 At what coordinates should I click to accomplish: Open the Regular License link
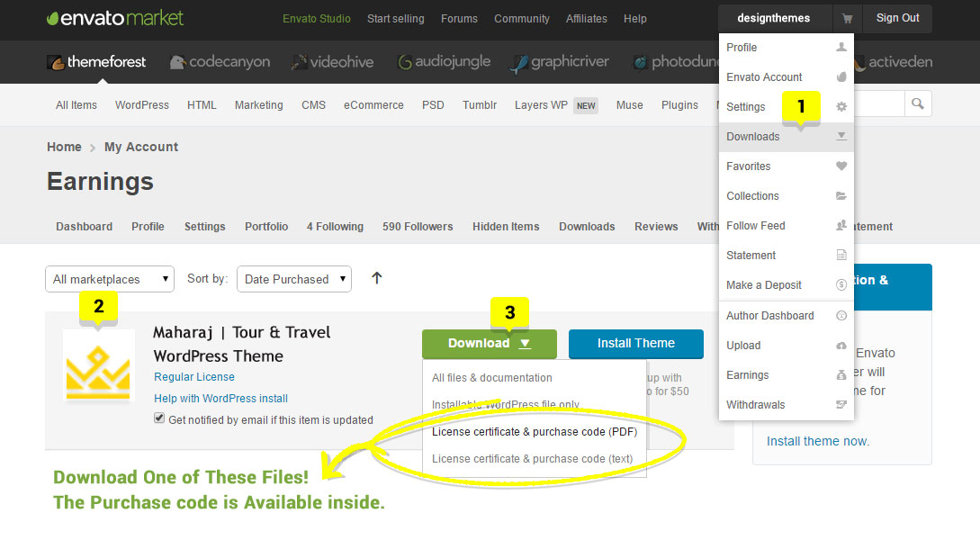(x=194, y=377)
